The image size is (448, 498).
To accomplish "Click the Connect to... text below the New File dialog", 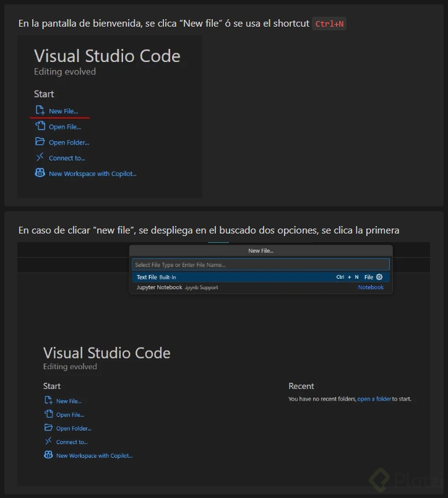I will click(72, 442).
